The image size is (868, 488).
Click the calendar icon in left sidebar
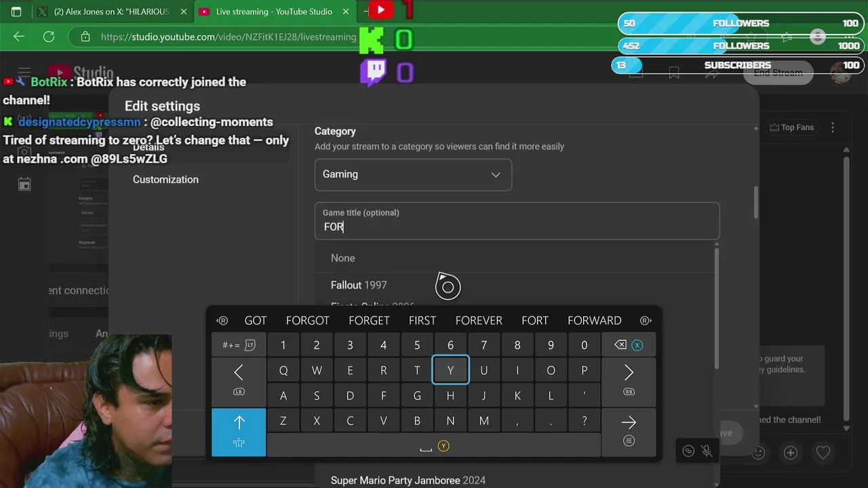(24, 184)
